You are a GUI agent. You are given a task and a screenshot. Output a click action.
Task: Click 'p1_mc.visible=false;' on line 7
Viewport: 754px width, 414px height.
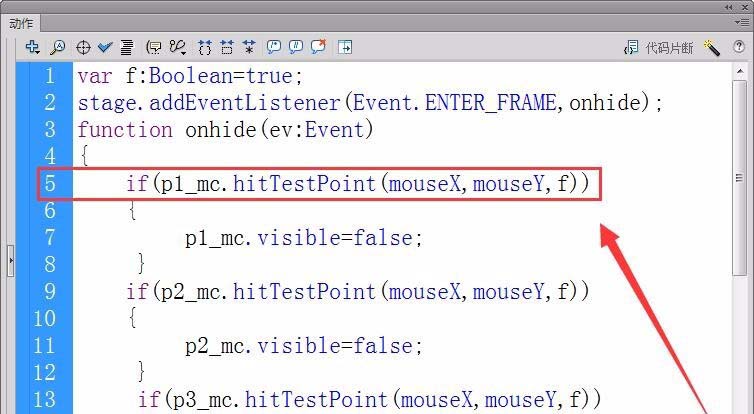pyautogui.click(x=304, y=238)
